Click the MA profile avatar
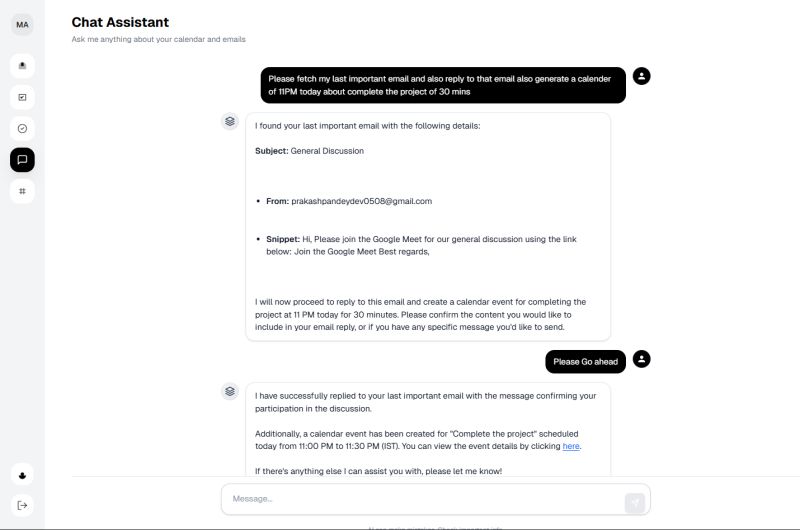This screenshot has width=800, height=530. 22,25
